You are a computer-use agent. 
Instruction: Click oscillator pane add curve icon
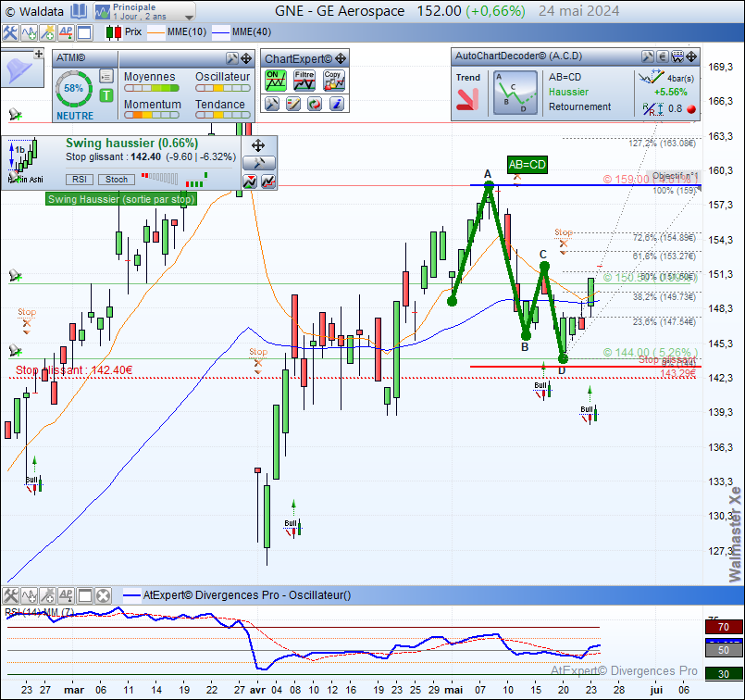pyautogui.click(x=29, y=595)
